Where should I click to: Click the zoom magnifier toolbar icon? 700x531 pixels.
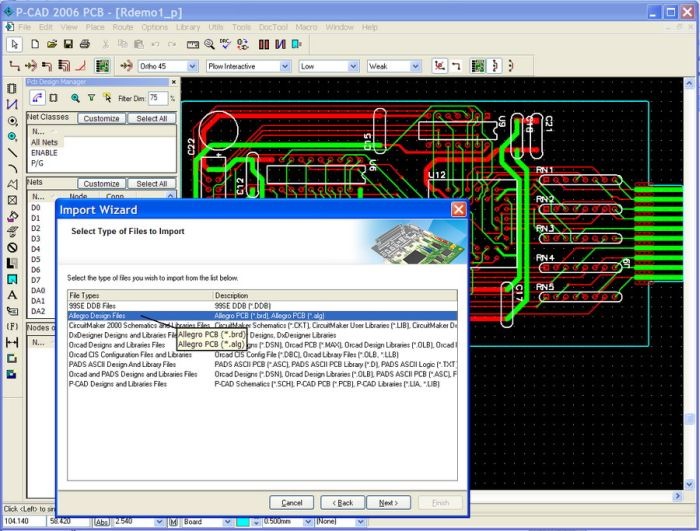click(209, 44)
